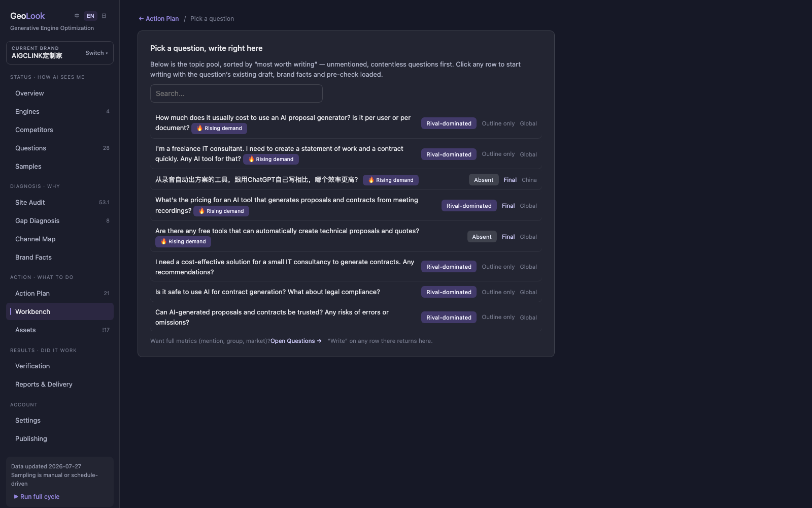Switch language to Chinese 中
The width and height of the screenshot is (812, 508).
pyautogui.click(x=77, y=16)
